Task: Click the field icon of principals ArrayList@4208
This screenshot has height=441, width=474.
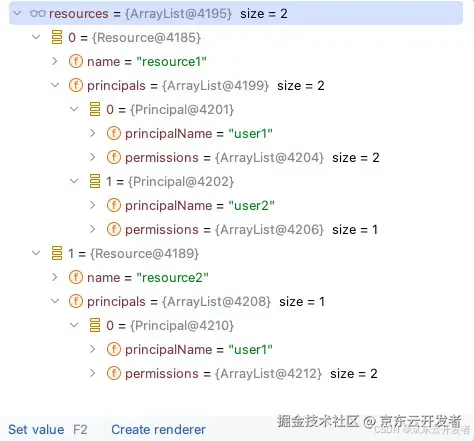Action: click(x=76, y=301)
